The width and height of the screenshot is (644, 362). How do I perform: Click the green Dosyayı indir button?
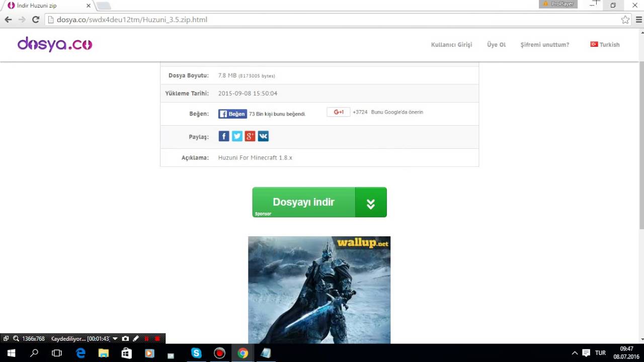tap(319, 202)
